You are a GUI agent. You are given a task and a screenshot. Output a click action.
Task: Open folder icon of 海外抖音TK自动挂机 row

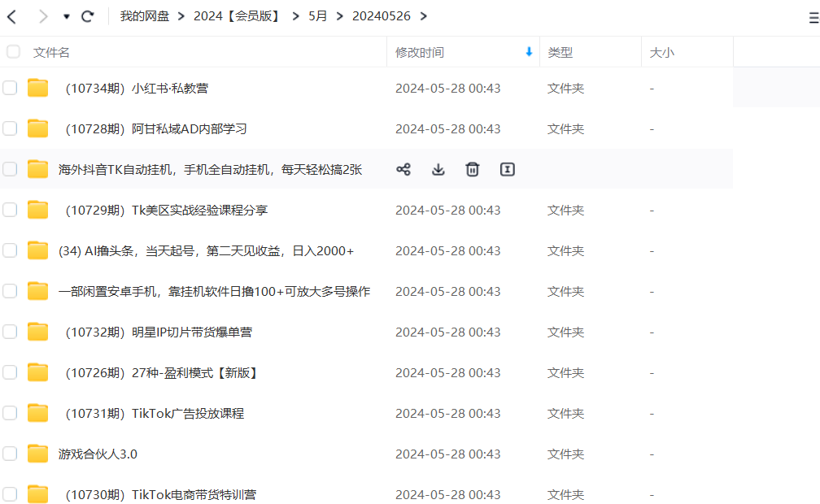37,169
